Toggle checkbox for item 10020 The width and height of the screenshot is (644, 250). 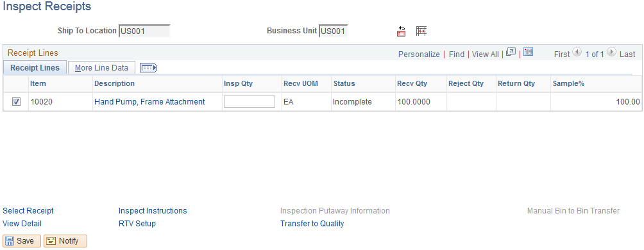[x=16, y=102]
